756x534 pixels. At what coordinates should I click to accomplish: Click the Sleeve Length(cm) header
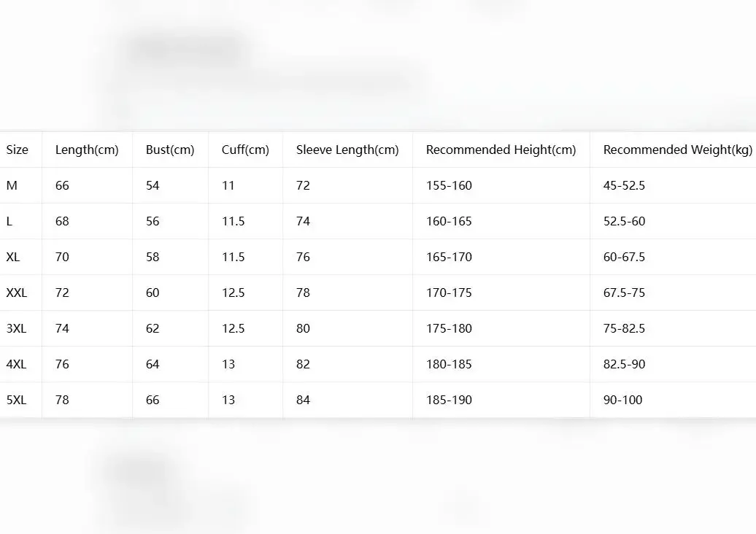coord(347,150)
